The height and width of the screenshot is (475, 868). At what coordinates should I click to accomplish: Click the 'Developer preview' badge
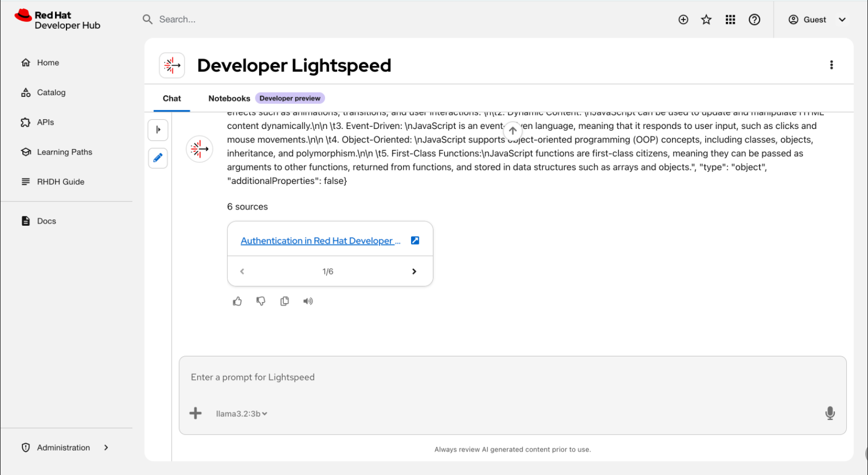pyautogui.click(x=290, y=98)
